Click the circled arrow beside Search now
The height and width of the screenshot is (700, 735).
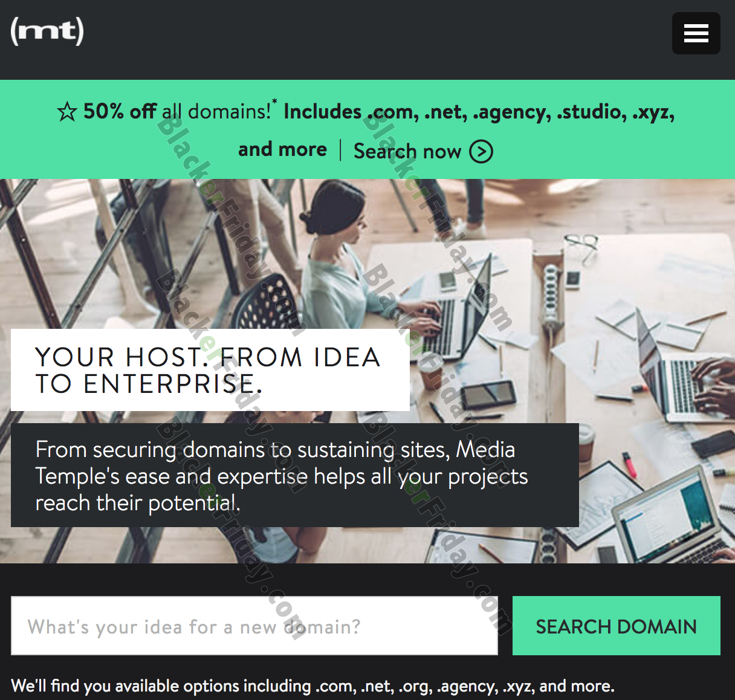(481, 151)
